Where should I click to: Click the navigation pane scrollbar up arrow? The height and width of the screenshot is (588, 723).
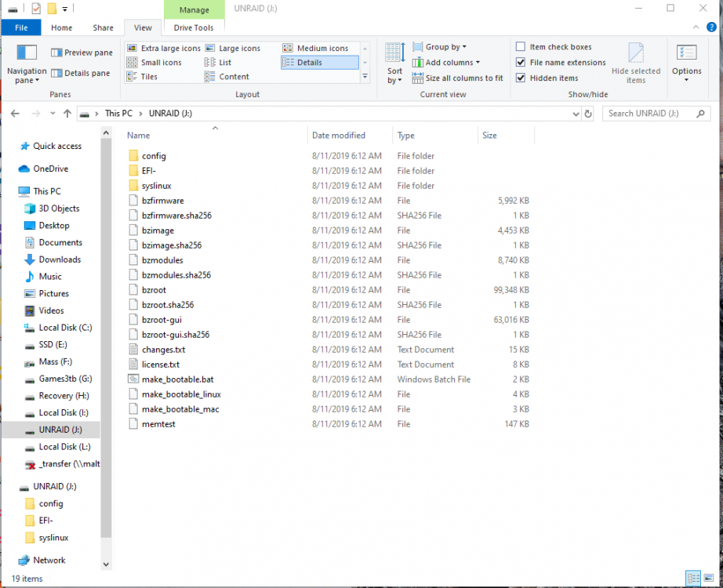(x=106, y=133)
